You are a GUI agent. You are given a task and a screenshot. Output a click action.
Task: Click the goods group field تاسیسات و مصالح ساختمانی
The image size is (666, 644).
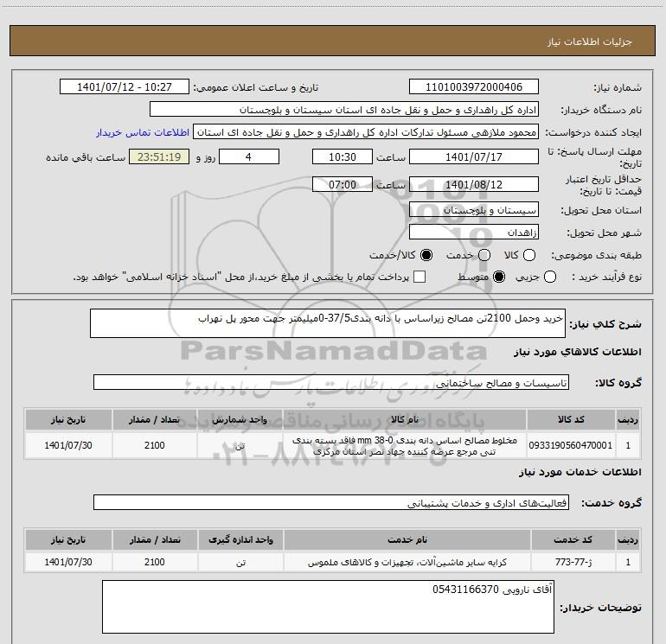(x=331, y=382)
